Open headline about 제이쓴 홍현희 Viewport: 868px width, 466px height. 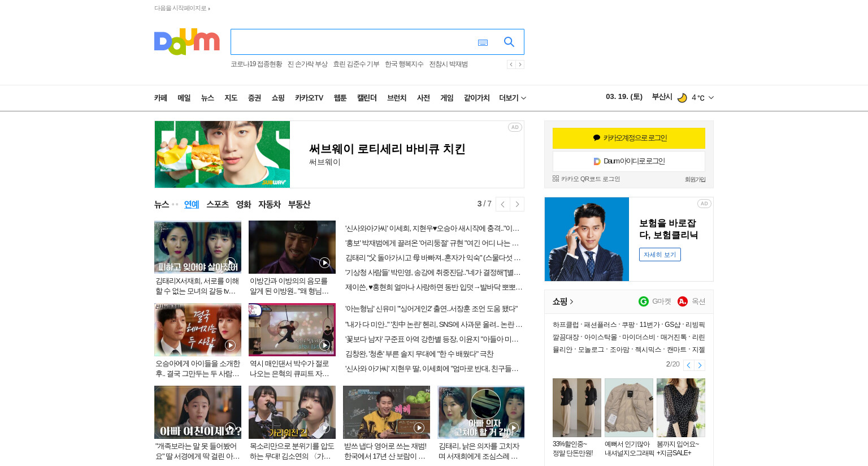[434, 287]
